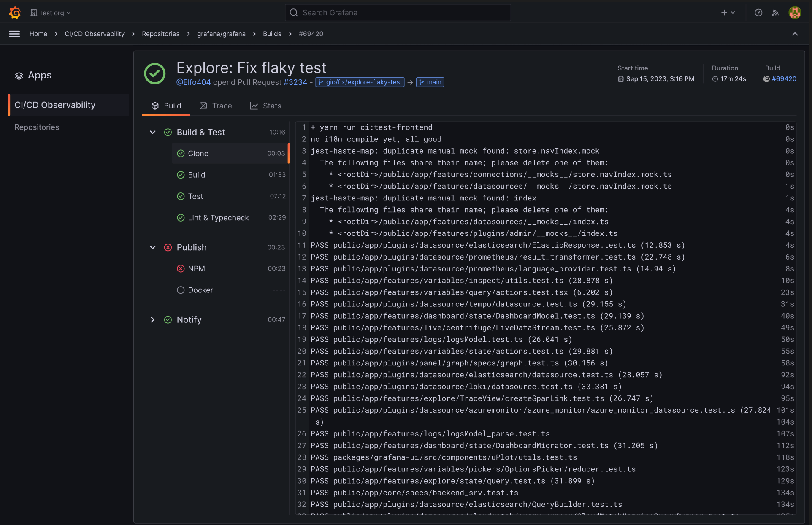Open Pull Request #3234 link
Viewport: 812px width, 525px height.
(x=295, y=82)
